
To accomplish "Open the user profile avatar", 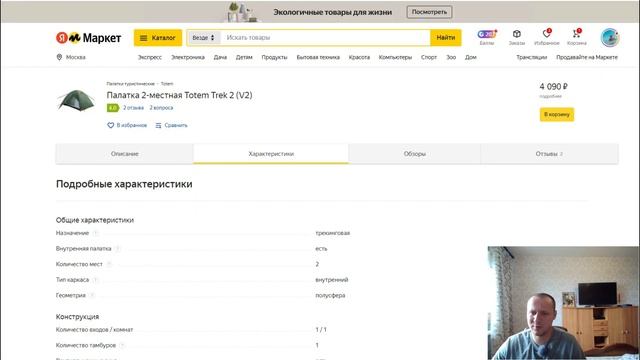I will [x=610, y=38].
